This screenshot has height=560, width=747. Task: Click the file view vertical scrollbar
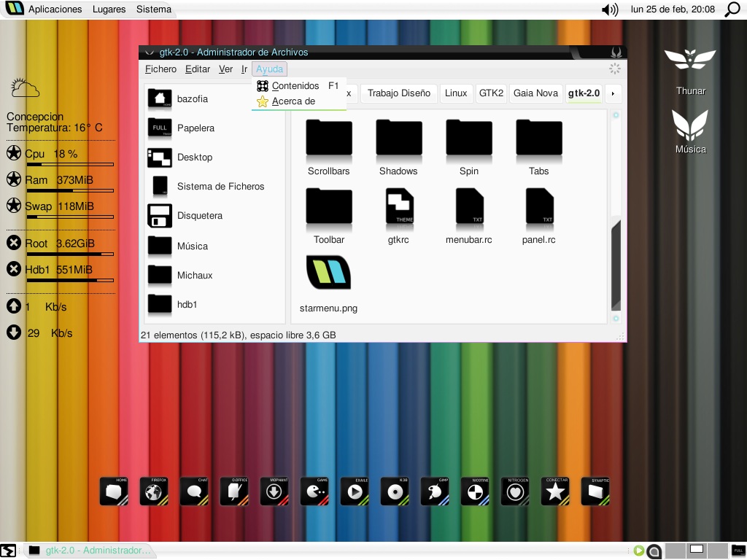[x=616, y=265]
